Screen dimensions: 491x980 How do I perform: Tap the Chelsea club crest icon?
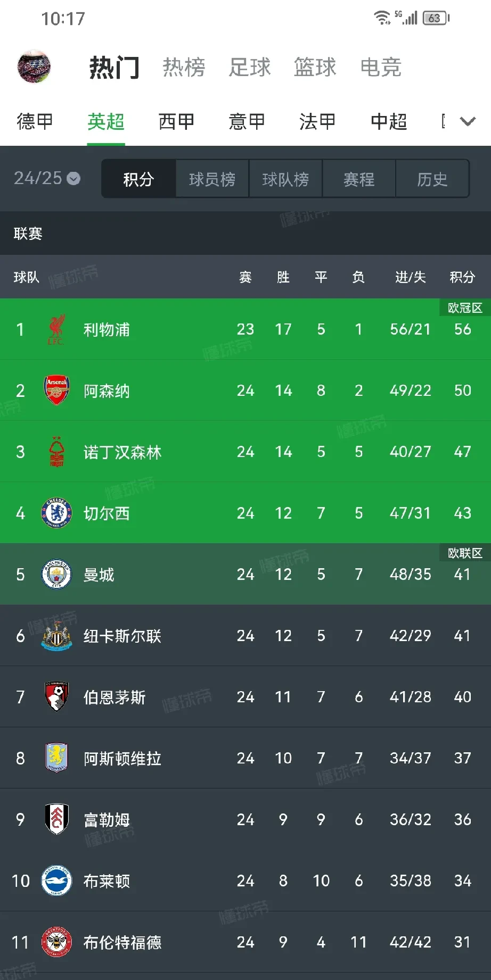pyautogui.click(x=56, y=513)
